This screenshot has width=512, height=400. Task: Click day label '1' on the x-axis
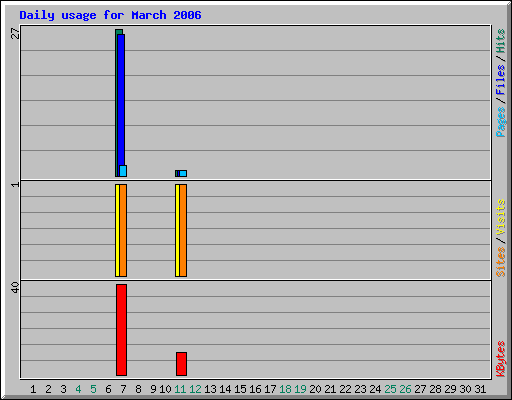[33, 389]
